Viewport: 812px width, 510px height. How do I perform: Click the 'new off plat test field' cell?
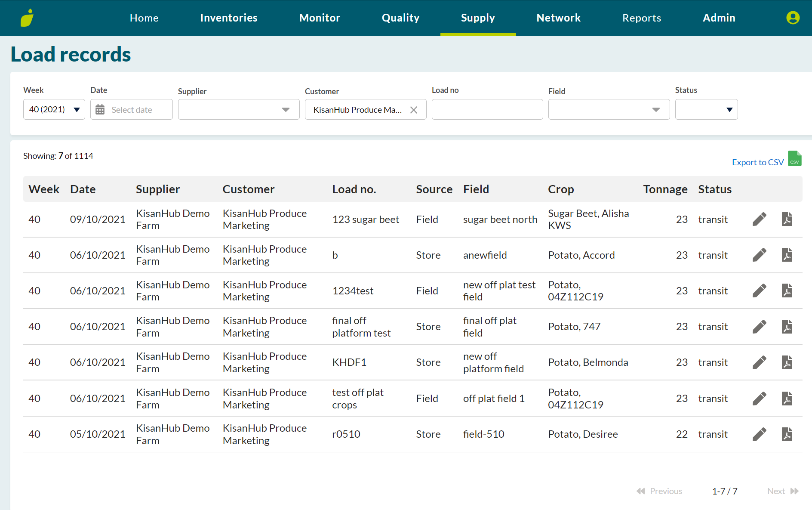coord(499,291)
